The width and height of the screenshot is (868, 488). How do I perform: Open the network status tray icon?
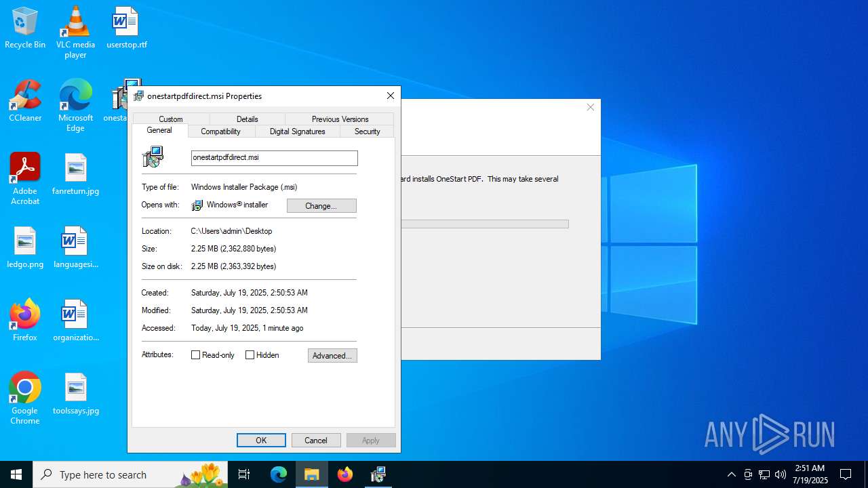pyautogui.click(x=764, y=474)
